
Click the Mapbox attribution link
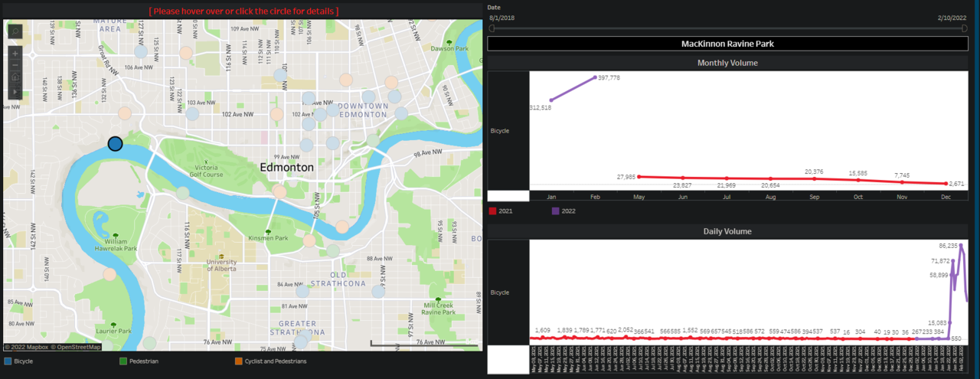(x=28, y=347)
